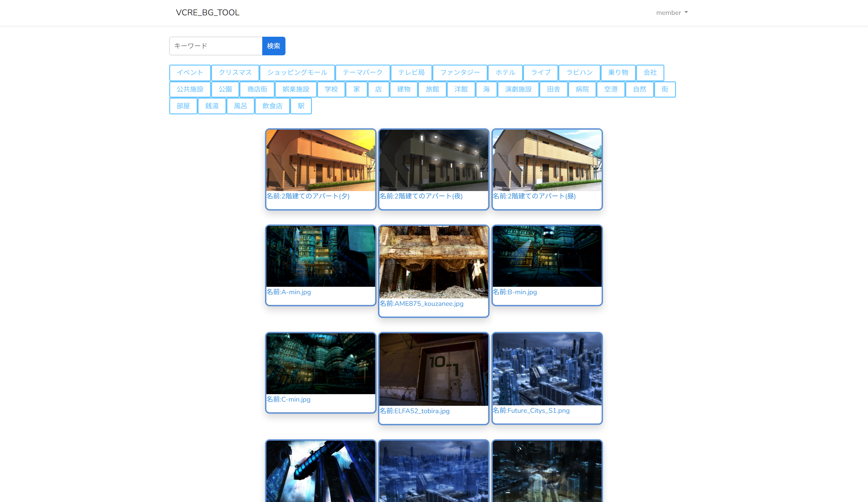The width and height of the screenshot is (868, 502).
Task: Select the 乗り物 tag button
Action: click(x=618, y=73)
